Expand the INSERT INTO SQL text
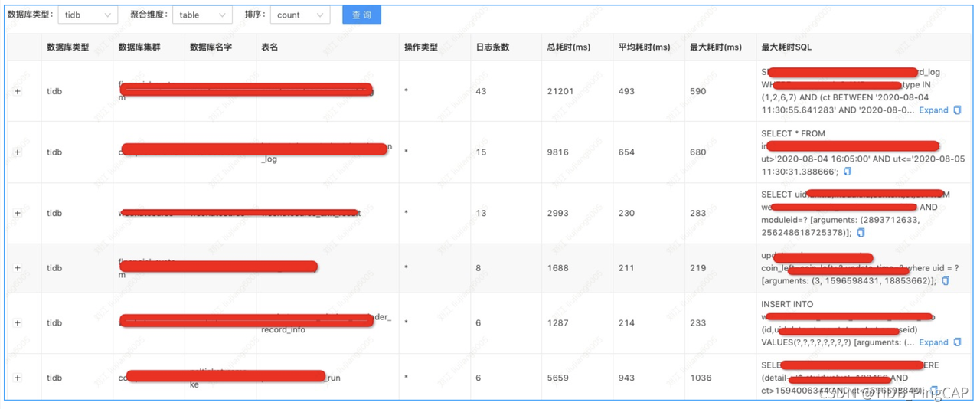This screenshot has height=409, width=980. (x=933, y=342)
